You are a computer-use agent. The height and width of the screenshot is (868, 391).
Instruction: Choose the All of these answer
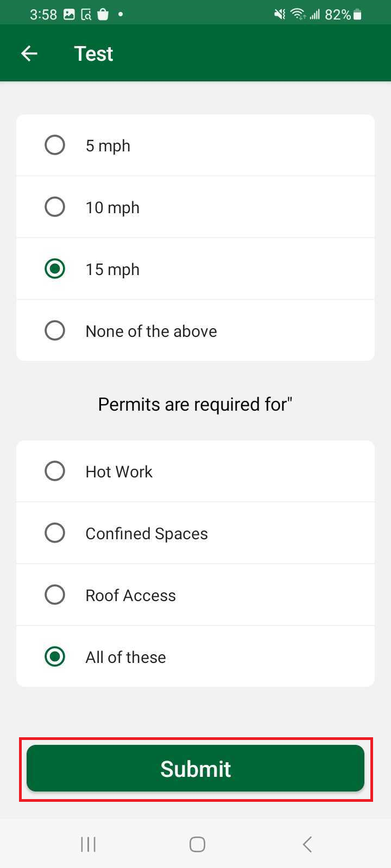coord(55,657)
